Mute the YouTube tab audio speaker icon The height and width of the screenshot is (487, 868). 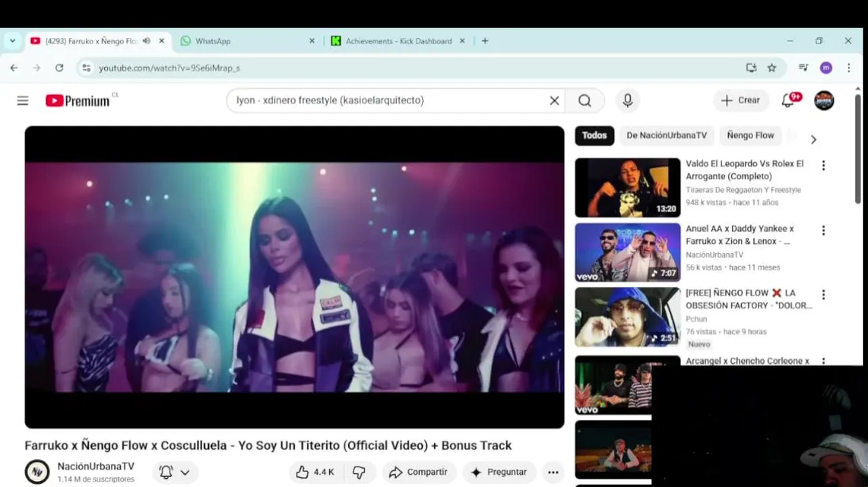pyautogui.click(x=147, y=41)
